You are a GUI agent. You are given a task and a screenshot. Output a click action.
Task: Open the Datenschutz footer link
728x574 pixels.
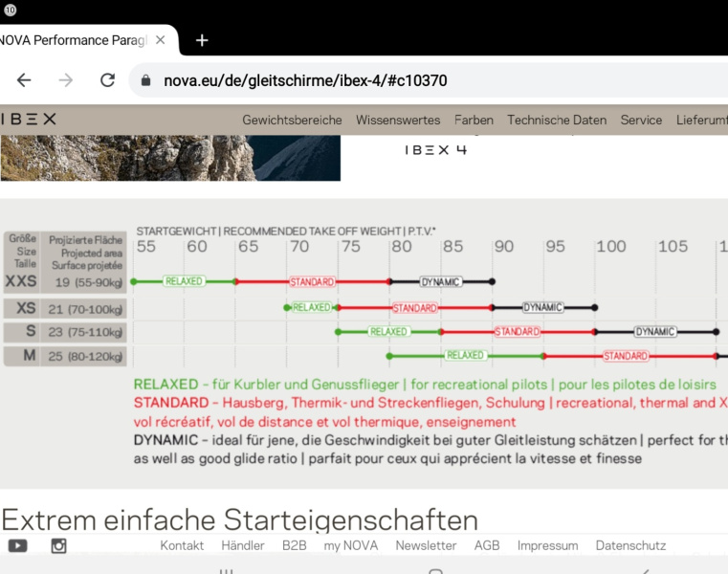point(630,545)
